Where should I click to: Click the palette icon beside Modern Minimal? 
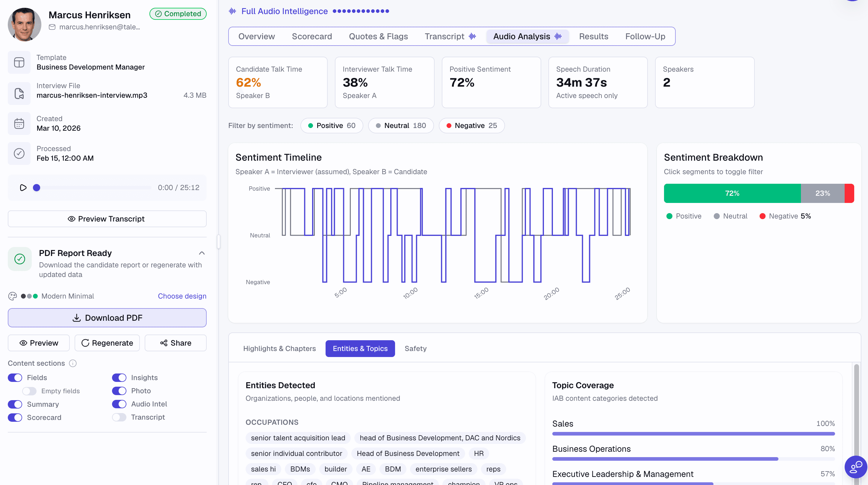[13, 296]
